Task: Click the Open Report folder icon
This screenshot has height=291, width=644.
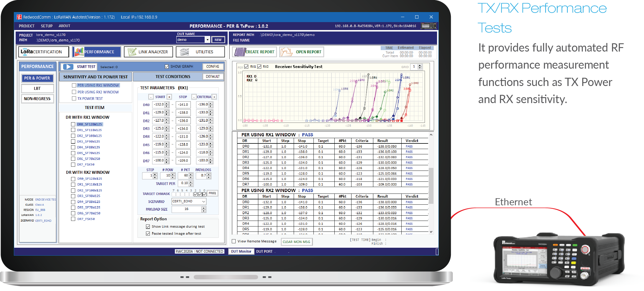Action: (286, 52)
